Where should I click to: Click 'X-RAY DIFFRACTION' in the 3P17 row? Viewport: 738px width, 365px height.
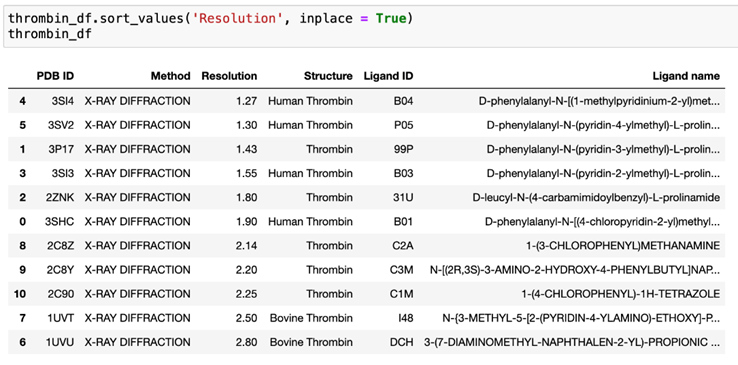pos(137,149)
